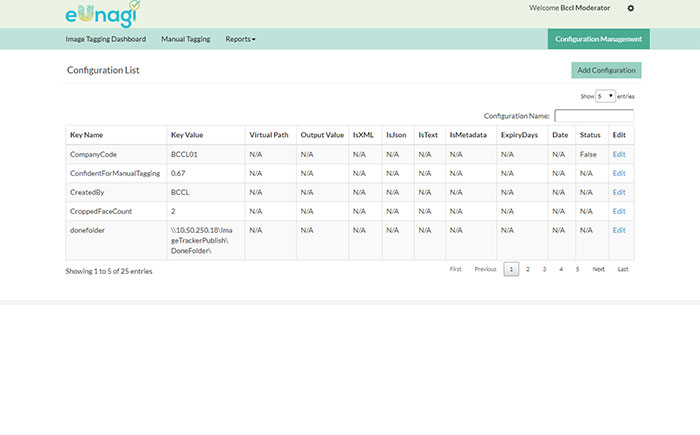Viewport: 700px width, 435px height.
Task: Open Image Tagging Dashboard menu item
Action: [x=105, y=39]
